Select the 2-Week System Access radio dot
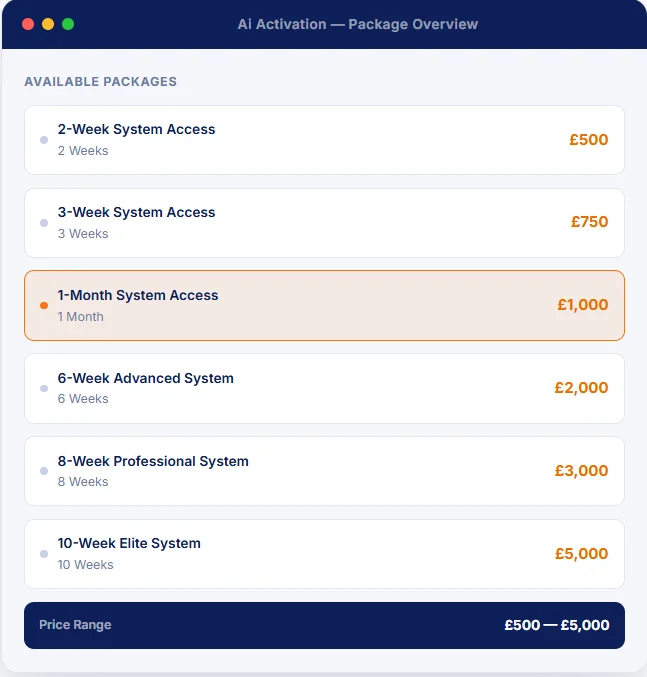This screenshot has height=677, width=647. pyautogui.click(x=44, y=140)
